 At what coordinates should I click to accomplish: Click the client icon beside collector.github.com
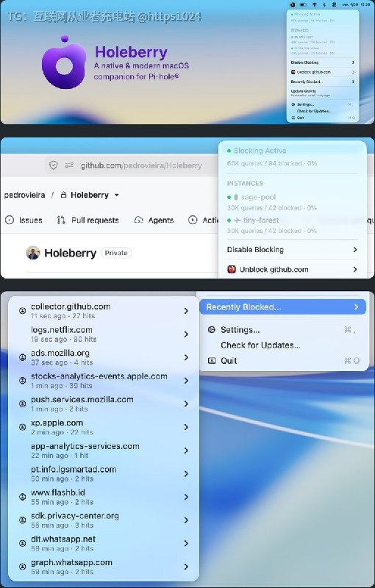click(23, 310)
